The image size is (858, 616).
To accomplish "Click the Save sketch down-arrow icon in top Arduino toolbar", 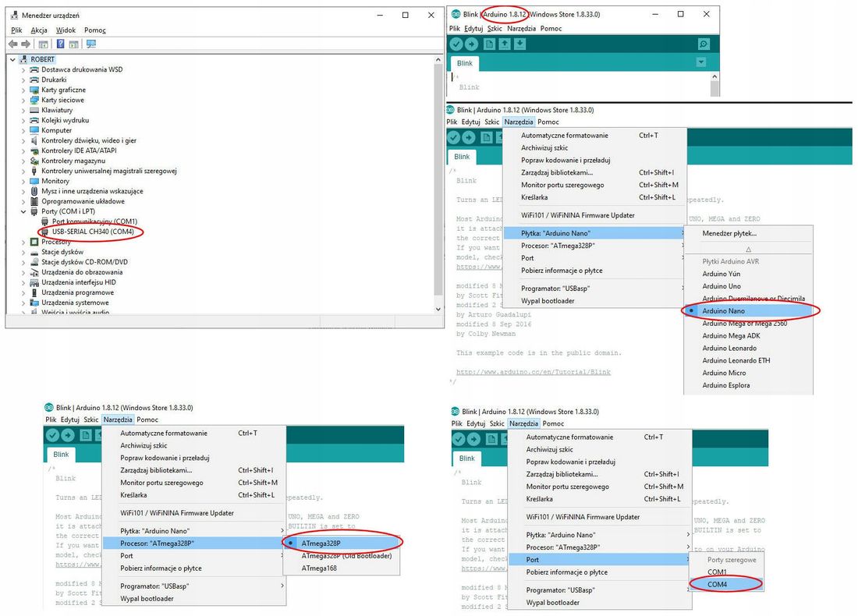I will coord(519,44).
